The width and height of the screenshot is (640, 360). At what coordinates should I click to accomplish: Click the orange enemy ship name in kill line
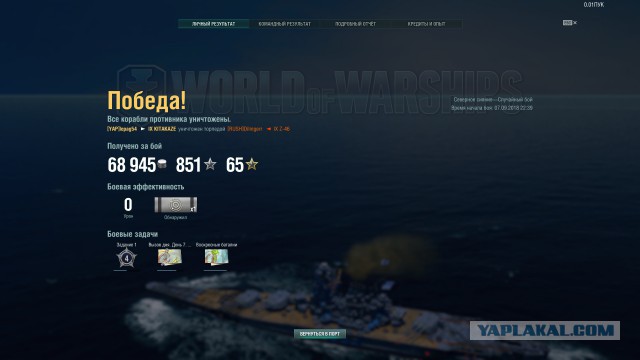pos(282,129)
